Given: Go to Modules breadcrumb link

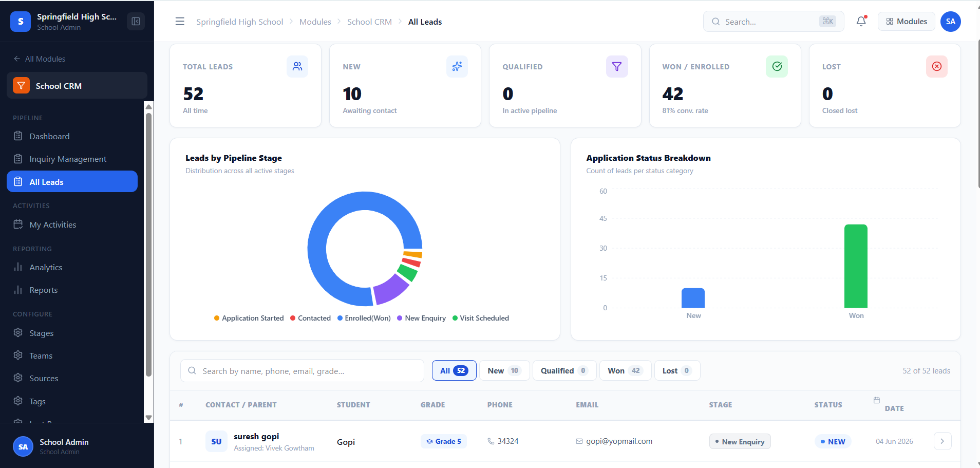Looking at the screenshot, I should coord(315,22).
